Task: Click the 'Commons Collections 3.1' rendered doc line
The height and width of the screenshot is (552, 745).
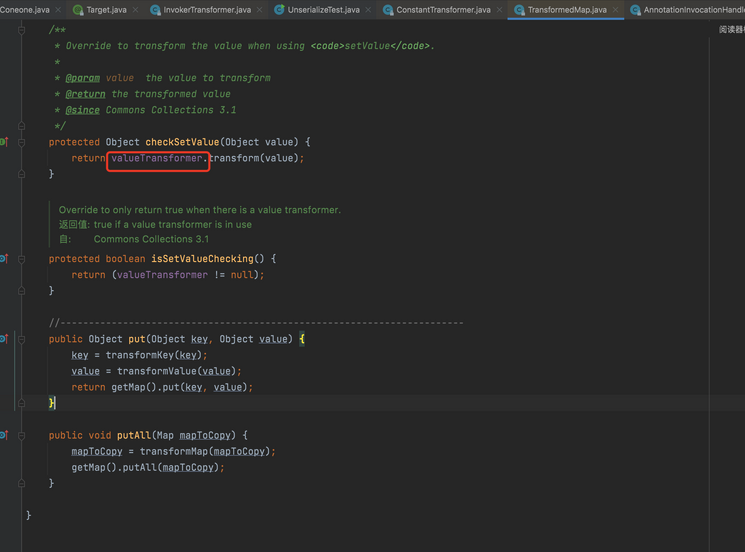Action: [x=151, y=239]
